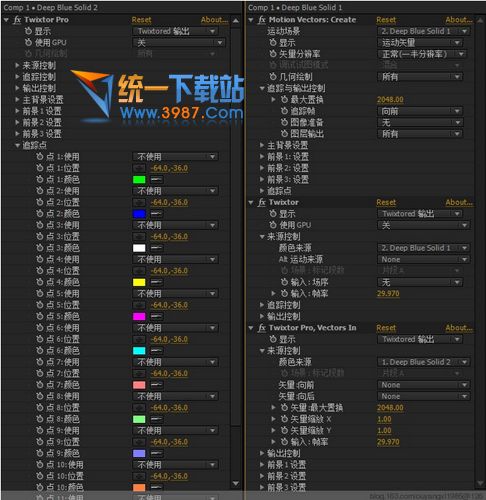Toggle stopwatch for 使用 GPU in Twixtor Pro
This screenshot has height=500, width=486.
[x=29, y=43]
